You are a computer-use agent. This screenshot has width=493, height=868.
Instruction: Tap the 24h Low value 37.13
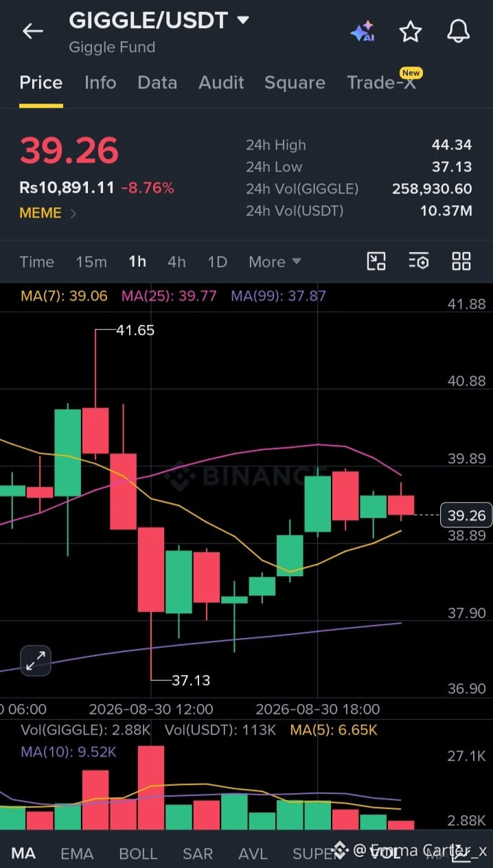point(452,167)
